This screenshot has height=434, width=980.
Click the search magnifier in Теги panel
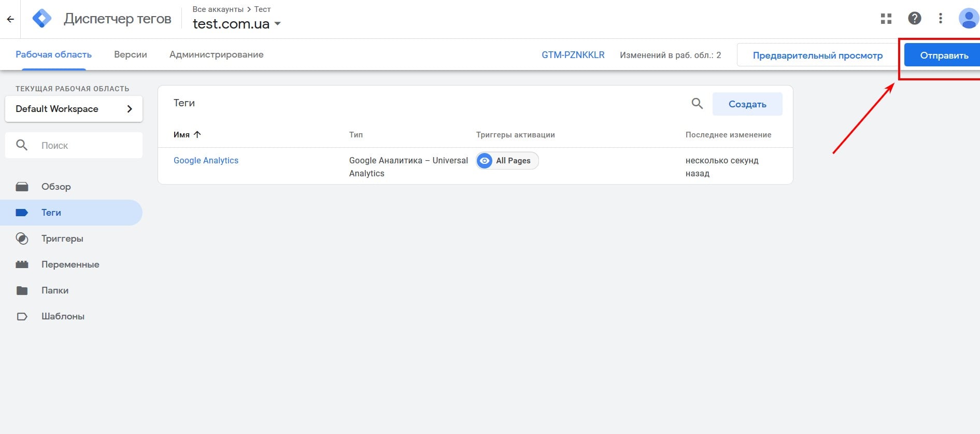(697, 104)
